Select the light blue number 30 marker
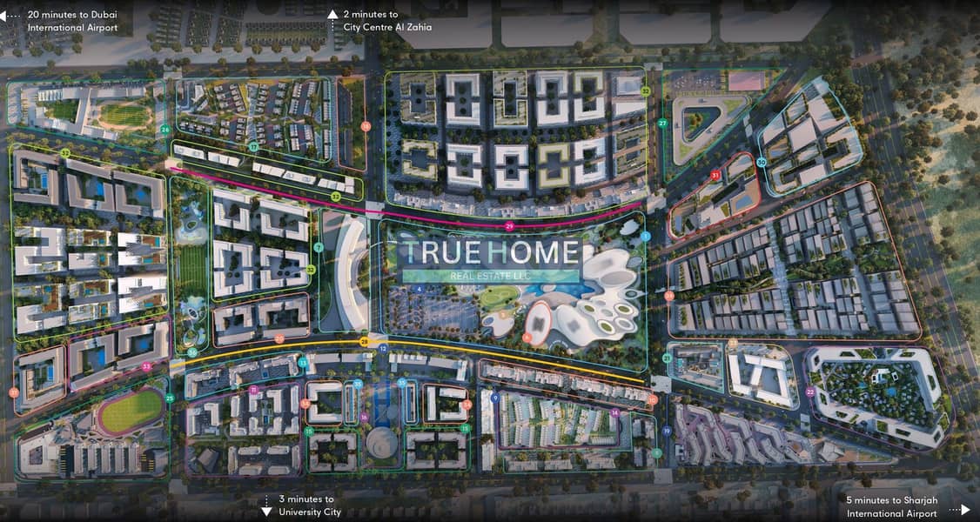Screen dimensions: 980x522 [x=762, y=163]
